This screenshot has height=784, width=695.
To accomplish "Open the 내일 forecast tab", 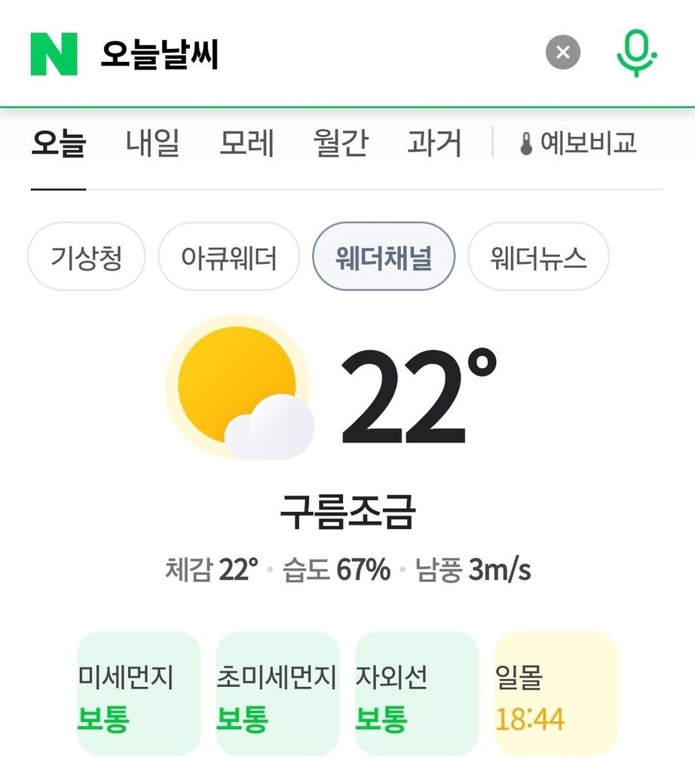I will click(x=152, y=143).
